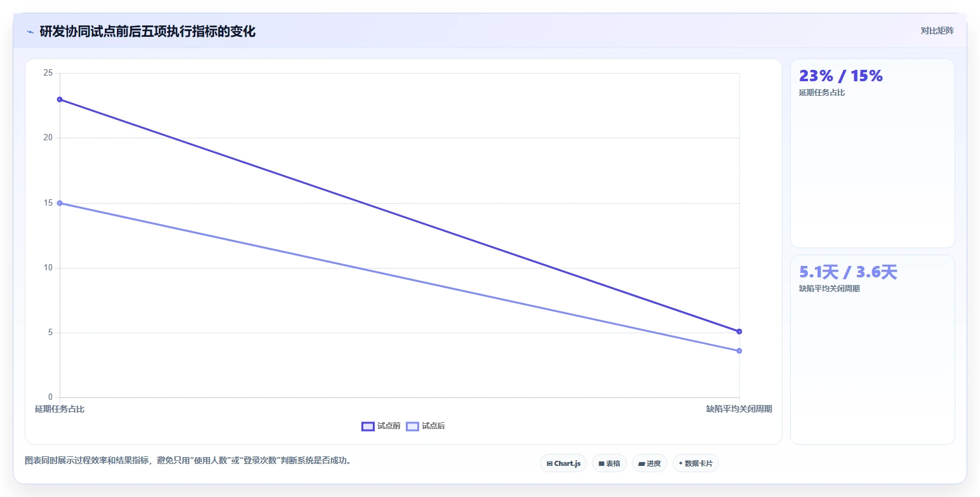
Task: Click the 试点前 data point at 5.1
Action: (739, 331)
